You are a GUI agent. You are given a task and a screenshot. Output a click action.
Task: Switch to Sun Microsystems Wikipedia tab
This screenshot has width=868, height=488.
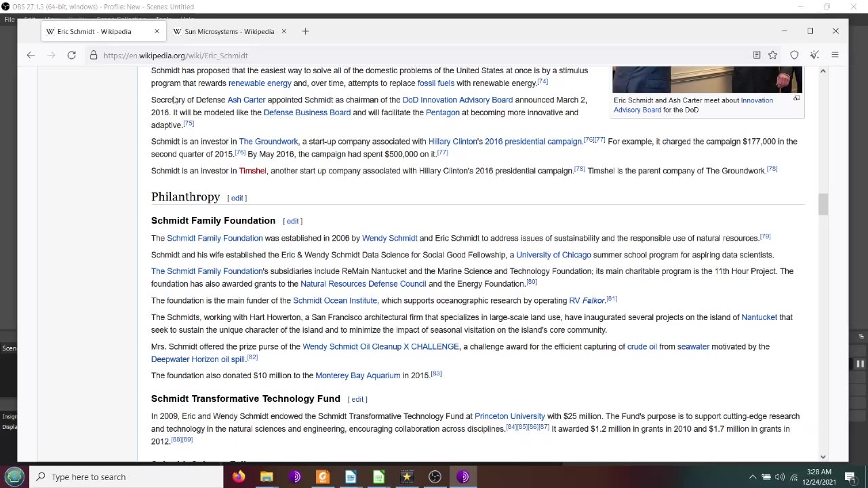(229, 31)
